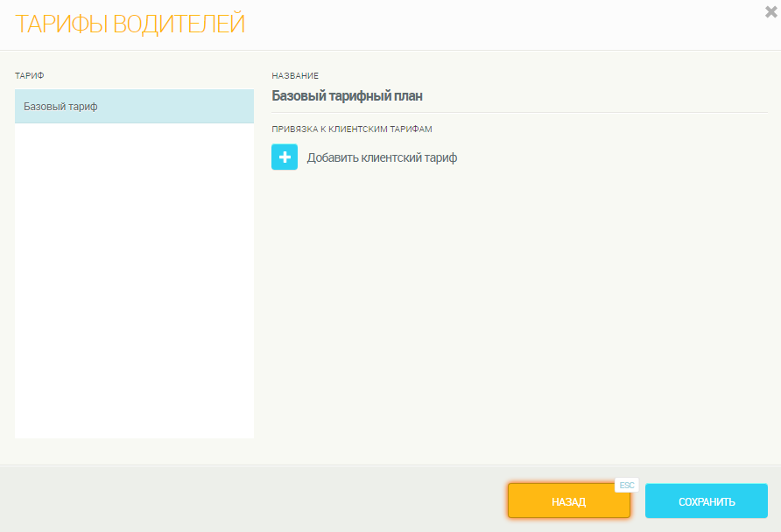Click the 'ТАРИФ' list header label
The height and width of the screenshot is (532, 781).
click(x=29, y=76)
